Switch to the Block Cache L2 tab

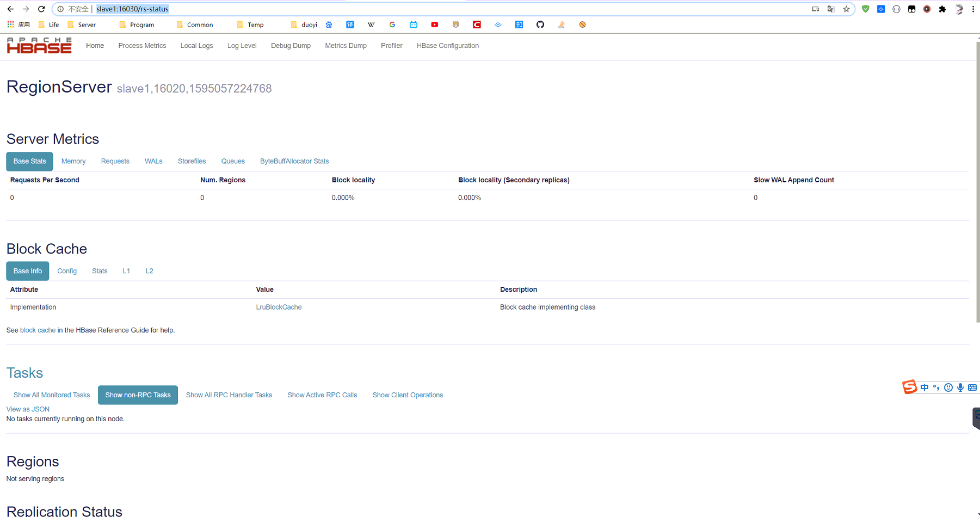[x=149, y=271]
